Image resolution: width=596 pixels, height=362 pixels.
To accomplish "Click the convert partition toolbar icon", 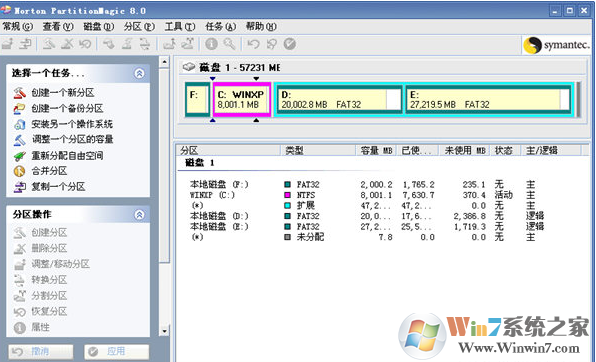I will tap(145, 44).
